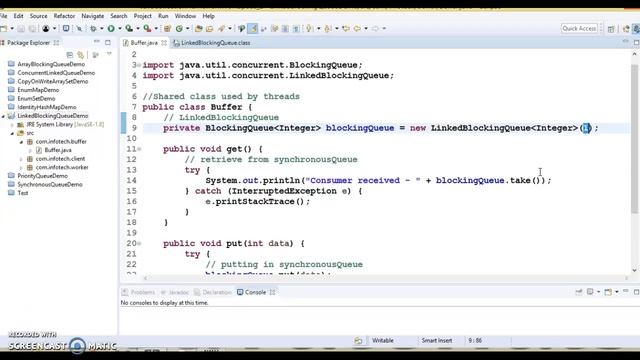Screen dimensions: 640x360
Task: Select ArrayBlockingQueueDemo project
Action: [51, 64]
